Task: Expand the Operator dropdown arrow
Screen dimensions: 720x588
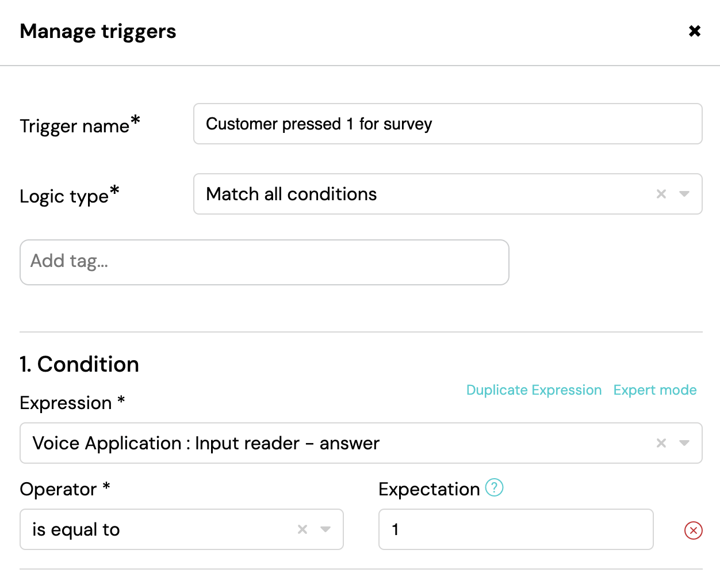Action: point(325,529)
